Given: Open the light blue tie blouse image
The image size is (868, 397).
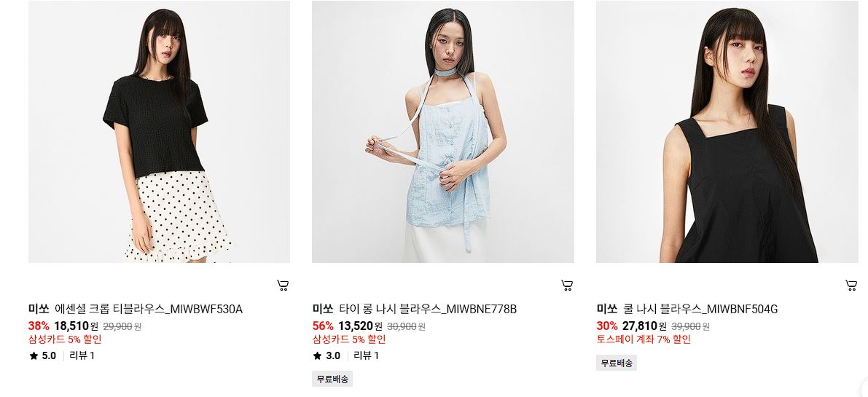Looking at the screenshot, I should [x=443, y=132].
